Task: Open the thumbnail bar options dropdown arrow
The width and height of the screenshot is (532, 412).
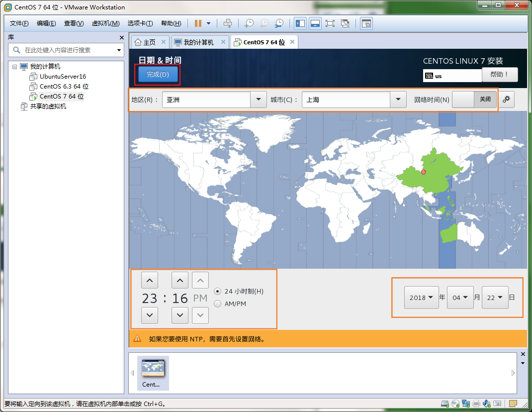Action: (523, 363)
